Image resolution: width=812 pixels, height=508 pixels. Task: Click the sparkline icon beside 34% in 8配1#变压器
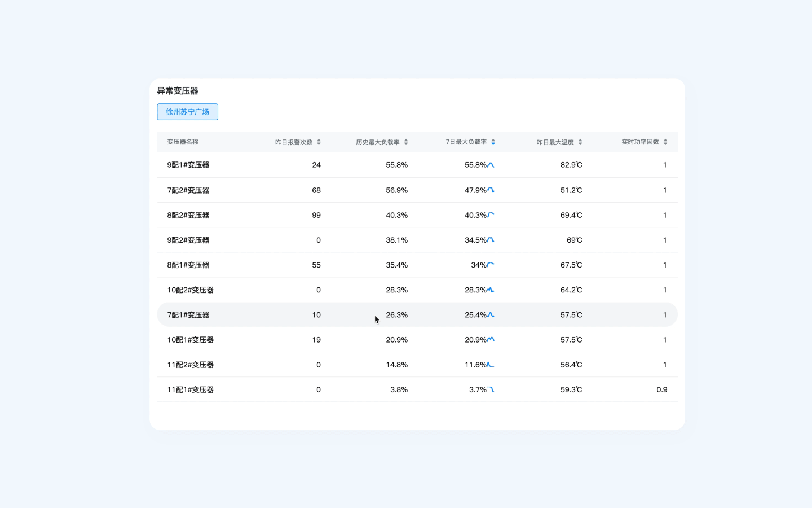(491, 265)
